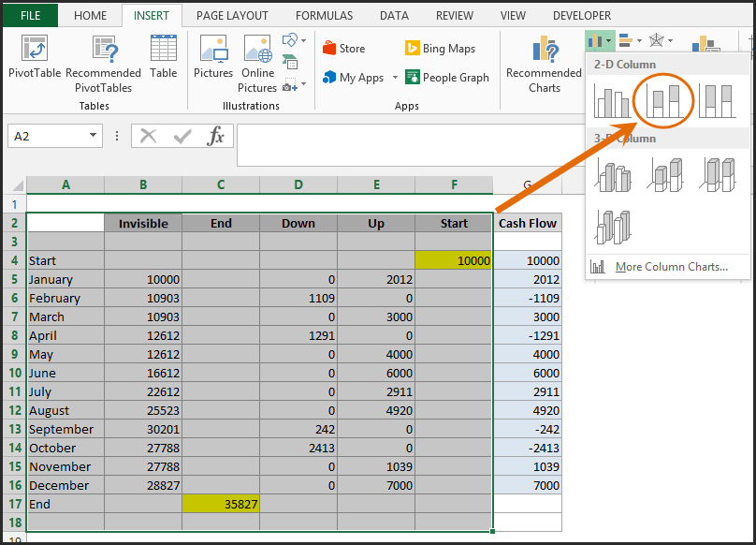This screenshot has width=756, height=545.
Task: Switch to the VIEW tab
Action: 513,15
